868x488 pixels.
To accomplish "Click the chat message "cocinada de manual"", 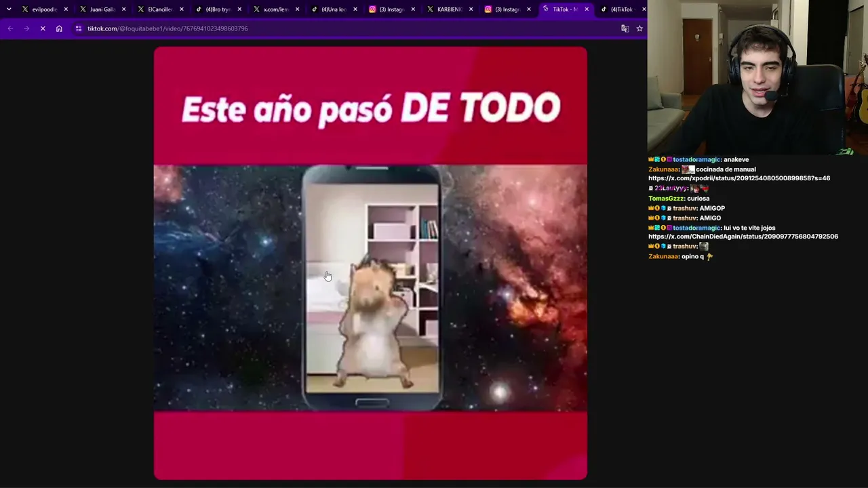I will pos(726,169).
